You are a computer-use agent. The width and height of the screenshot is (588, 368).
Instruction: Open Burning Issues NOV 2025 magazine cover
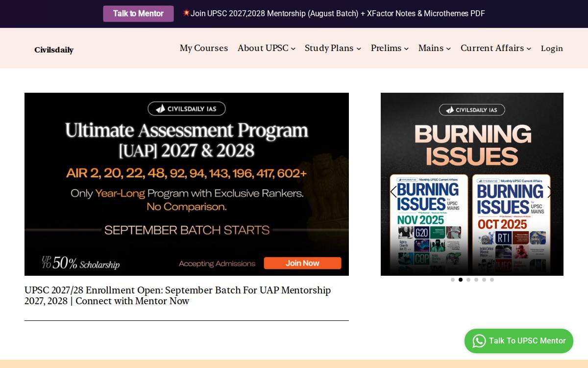click(x=429, y=225)
